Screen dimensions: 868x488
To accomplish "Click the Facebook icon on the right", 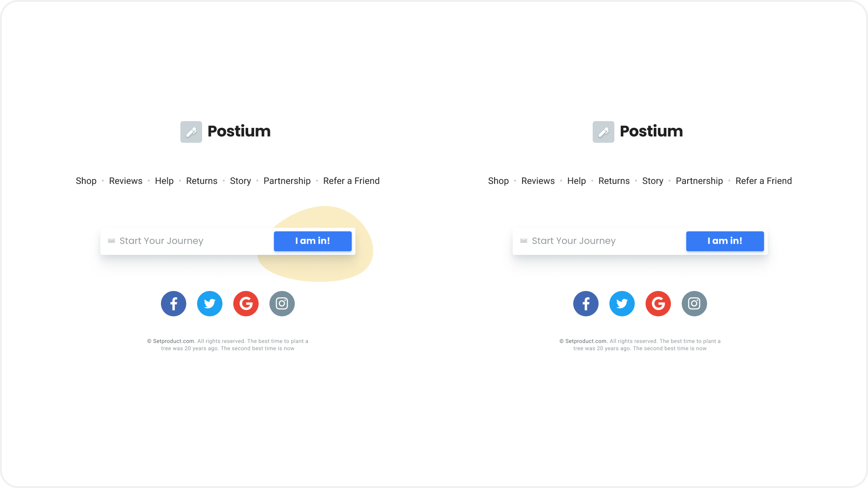I will [586, 303].
